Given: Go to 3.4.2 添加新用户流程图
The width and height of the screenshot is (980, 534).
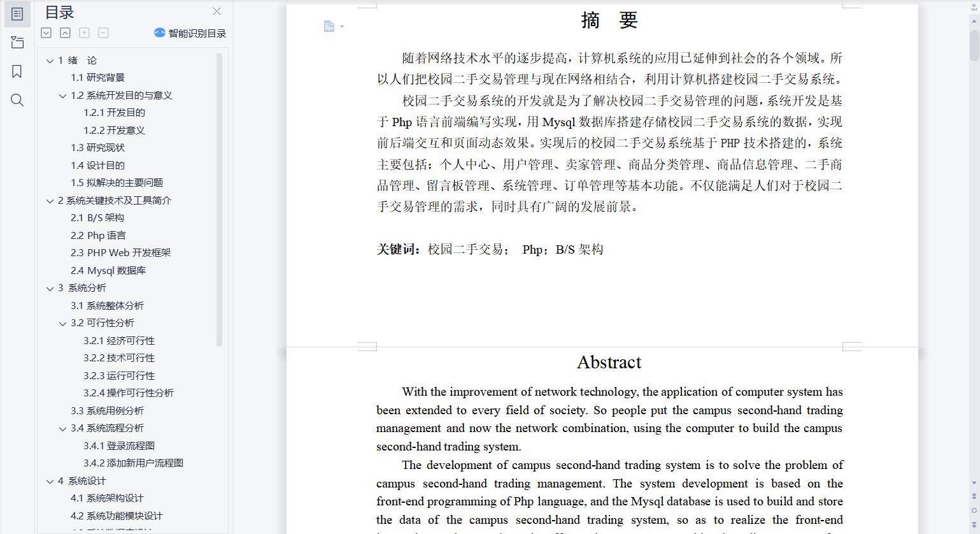Looking at the screenshot, I should [x=133, y=463].
